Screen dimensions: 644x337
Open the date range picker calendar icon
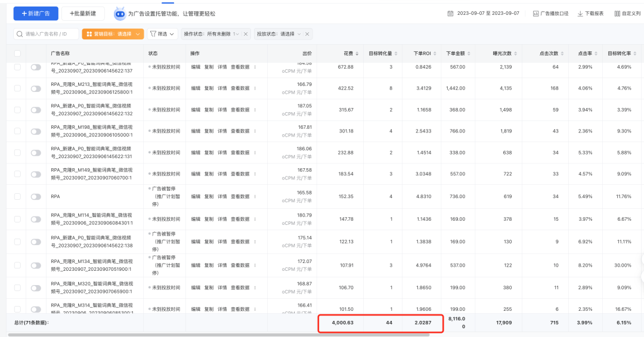(450, 13)
